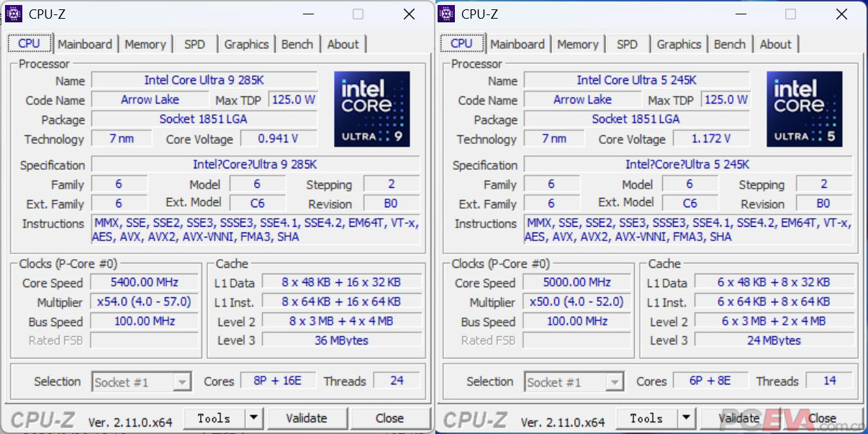Switch to the Memory tab in the left window
This screenshot has height=434, width=868.
(x=145, y=44)
